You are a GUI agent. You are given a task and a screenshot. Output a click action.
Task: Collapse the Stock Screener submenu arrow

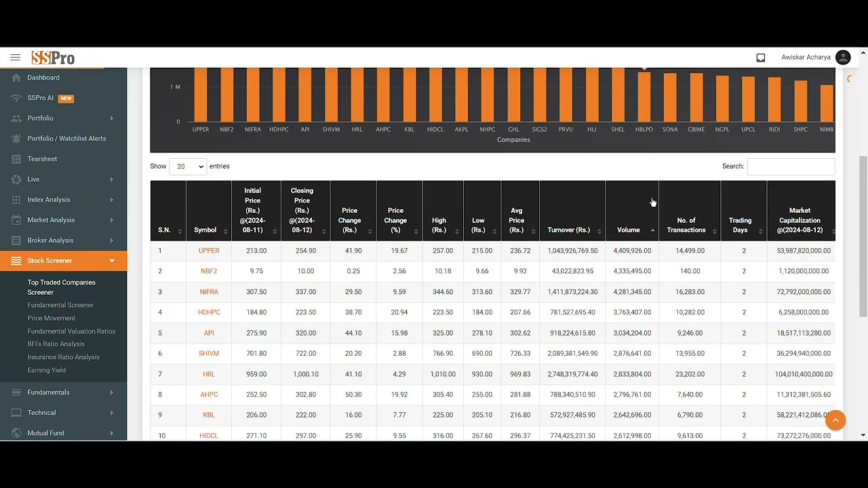(112, 261)
